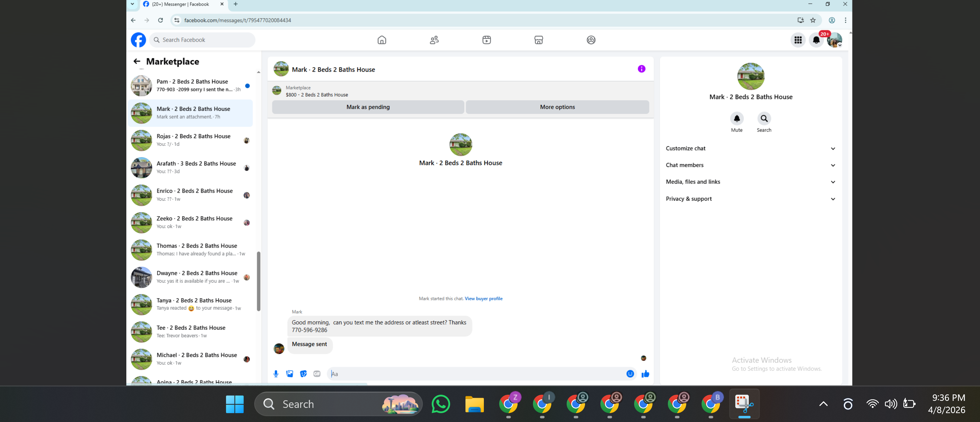The height and width of the screenshot is (422, 980).
Task: Click the voice clip microphone icon
Action: point(276,374)
